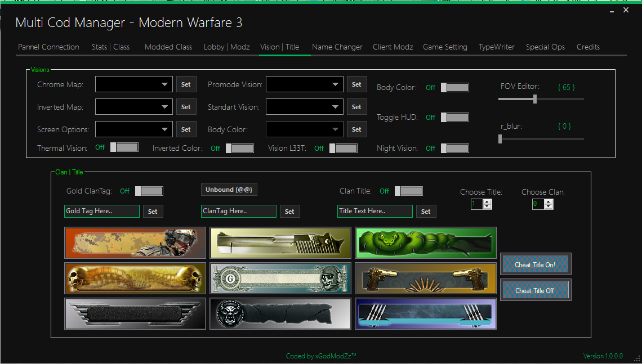Click the FOV Editor slider handle
The height and width of the screenshot is (364, 642).
click(535, 98)
